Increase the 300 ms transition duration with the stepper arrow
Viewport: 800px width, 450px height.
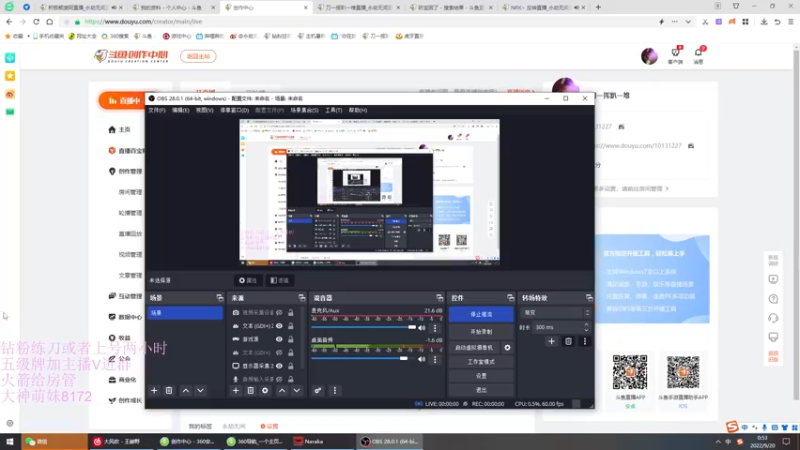point(586,324)
